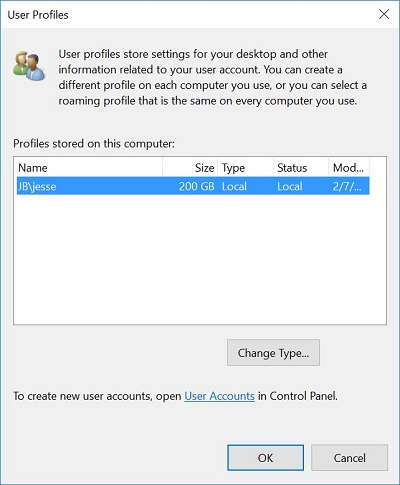Confirm with the OK button
This screenshot has height=485, width=400.
click(265, 458)
